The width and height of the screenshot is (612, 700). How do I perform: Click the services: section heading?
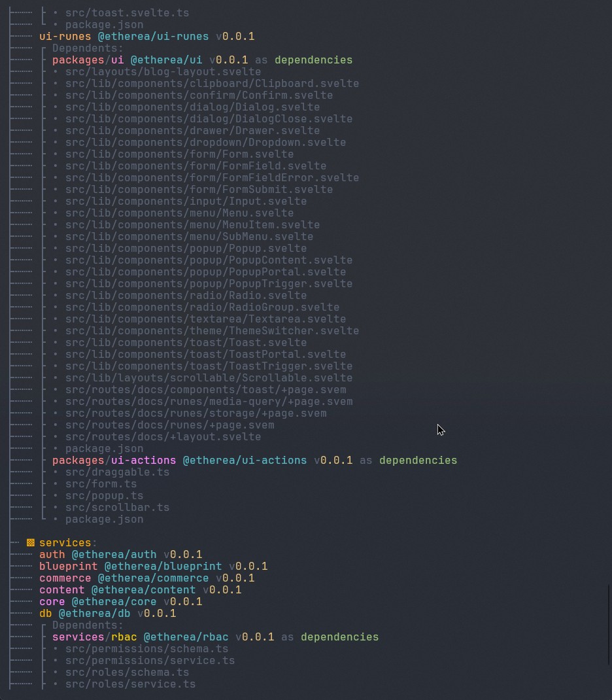[x=68, y=543]
